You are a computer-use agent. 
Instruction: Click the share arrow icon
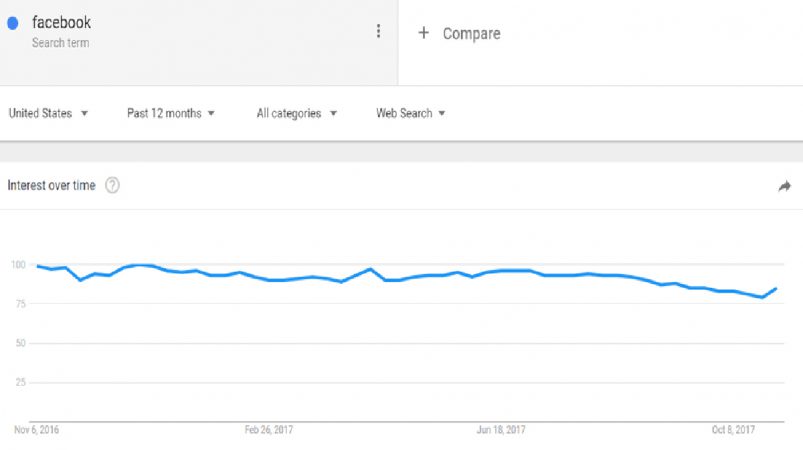pos(785,186)
